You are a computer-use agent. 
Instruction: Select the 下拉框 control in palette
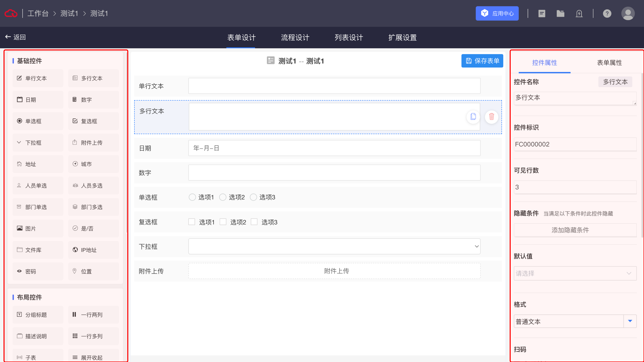click(38, 143)
